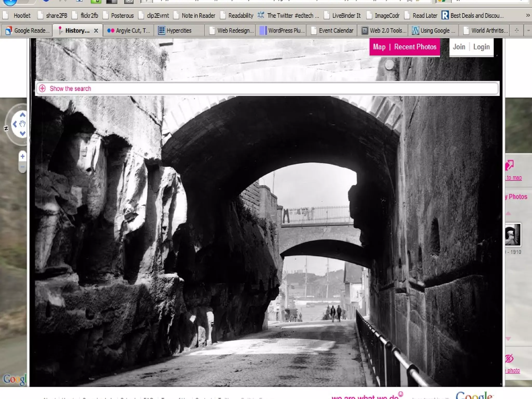Toggle the hide photo eye icon
Screen dimensions: 532x399
click(x=509, y=359)
